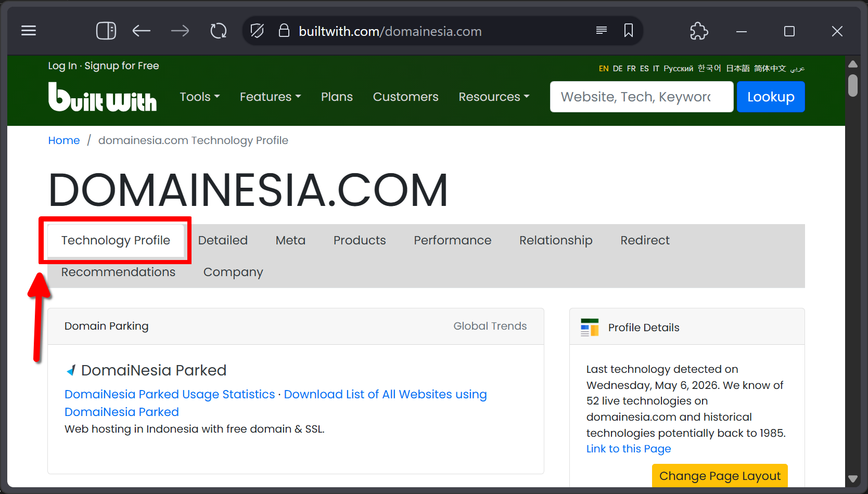Click Link to this Page
The width and height of the screenshot is (868, 494).
(629, 449)
